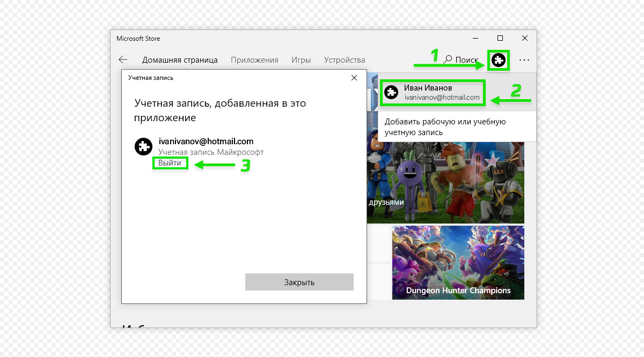Viewport: 644px width, 357px height.
Task: Select the Иван Иванов account entry
Action: [x=433, y=92]
